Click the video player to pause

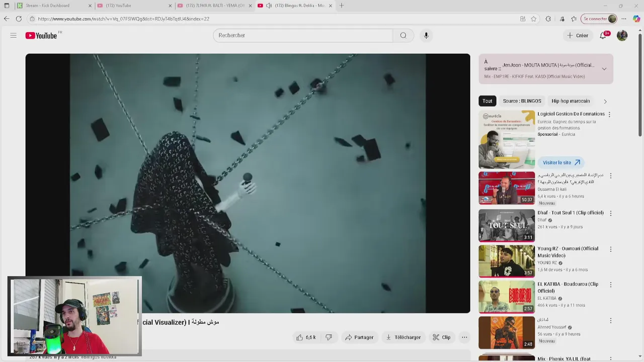[x=248, y=184]
